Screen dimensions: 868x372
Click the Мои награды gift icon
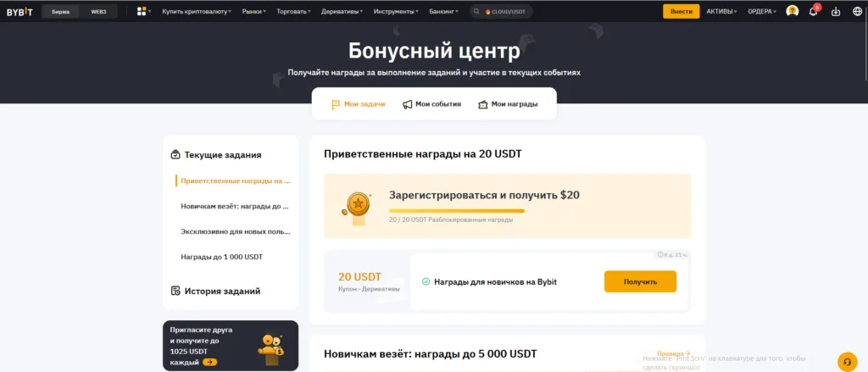482,103
